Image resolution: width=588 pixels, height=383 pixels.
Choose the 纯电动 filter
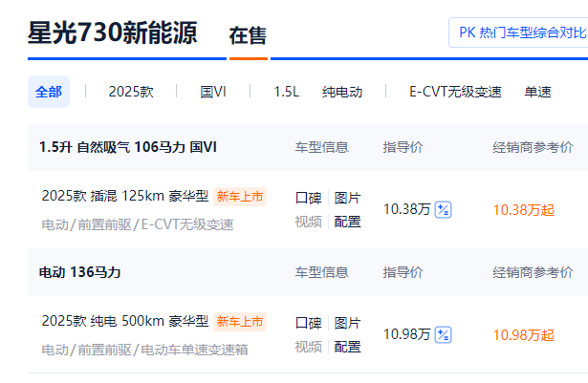pyautogui.click(x=342, y=92)
